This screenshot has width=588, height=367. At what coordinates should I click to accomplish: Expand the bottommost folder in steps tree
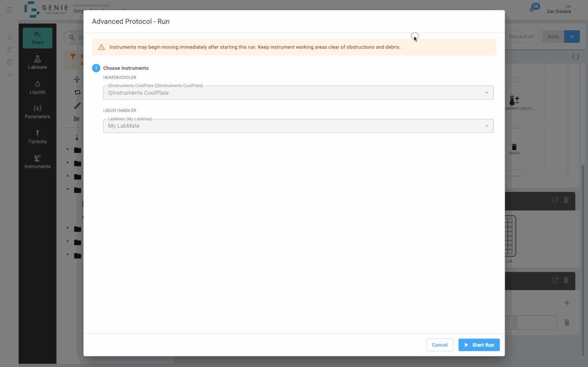coord(68,254)
